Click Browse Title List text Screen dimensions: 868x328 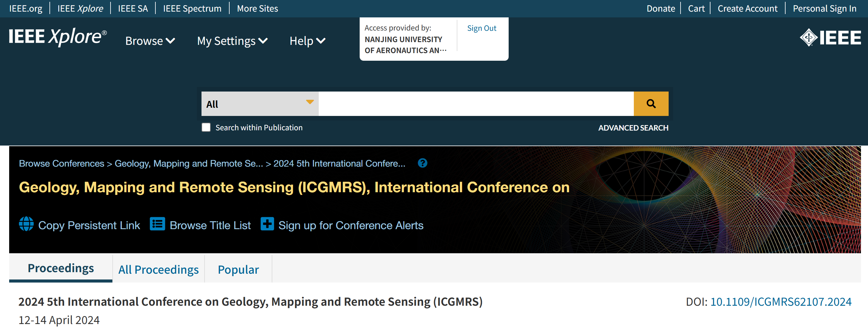(210, 225)
